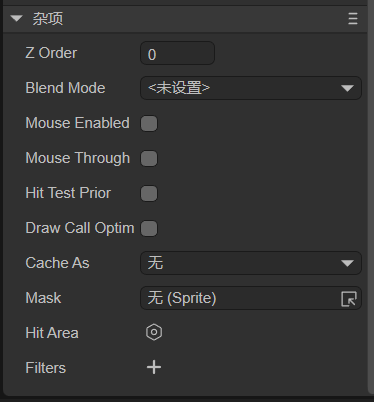Open the Cache As dropdown
374x402 pixels.
[251, 263]
